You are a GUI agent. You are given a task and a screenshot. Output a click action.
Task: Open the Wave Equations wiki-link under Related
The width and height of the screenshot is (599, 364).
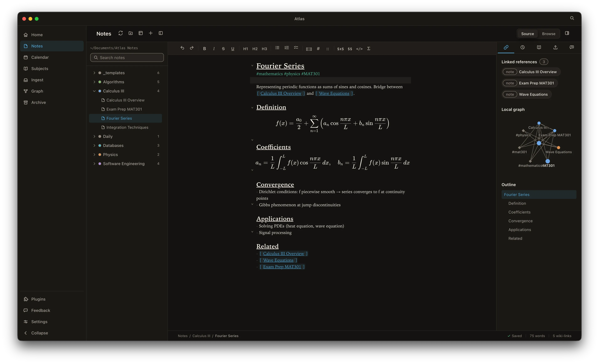click(x=278, y=260)
